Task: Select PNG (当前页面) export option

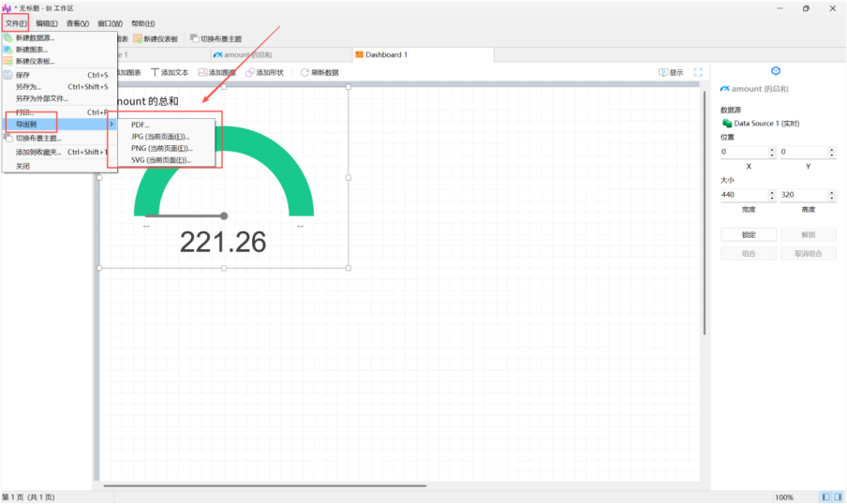Action: (161, 148)
